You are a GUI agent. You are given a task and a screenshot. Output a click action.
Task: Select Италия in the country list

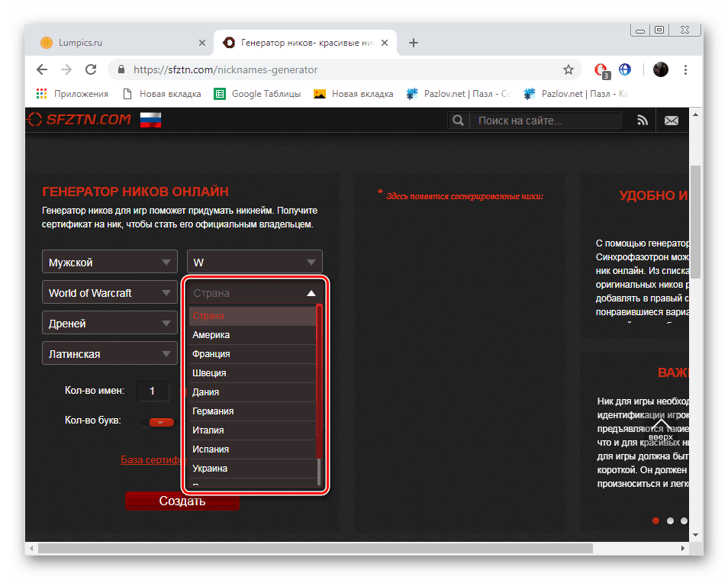(252, 430)
